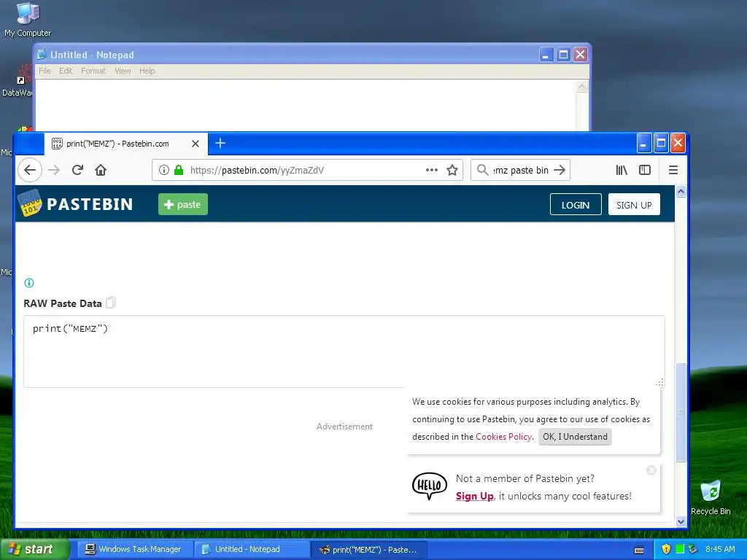The image size is (747, 560).
Task: Open Notepad View menu
Action: 123,71
